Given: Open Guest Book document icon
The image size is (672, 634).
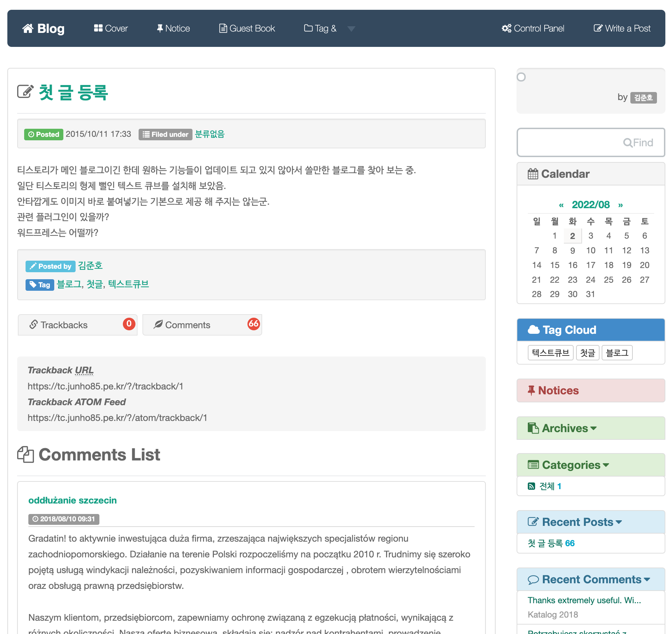Looking at the screenshot, I should 223,28.
